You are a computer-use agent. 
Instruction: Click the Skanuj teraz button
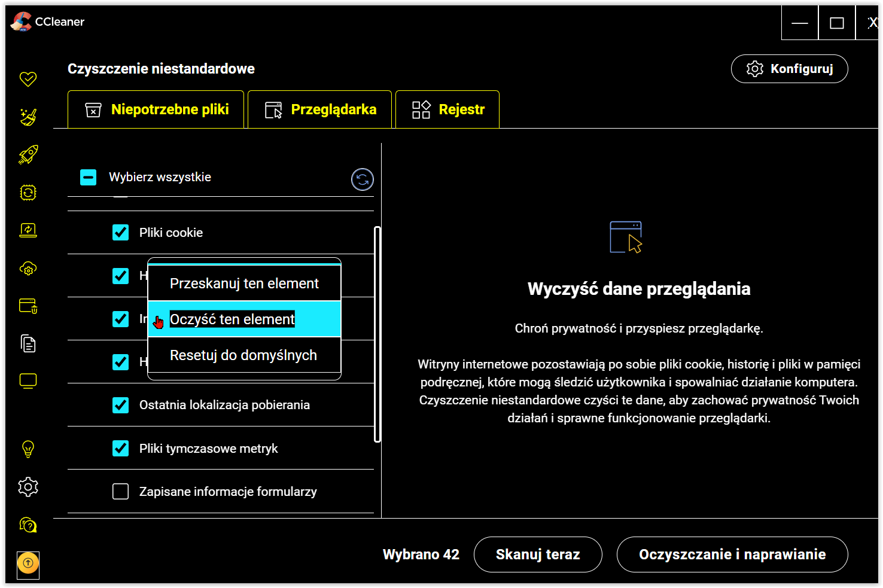pos(538,555)
